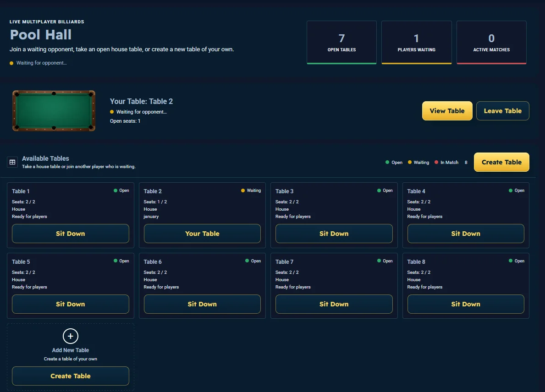The image size is (545, 392).
Task: Click 'Create a table of your own' text
Action: click(x=71, y=359)
